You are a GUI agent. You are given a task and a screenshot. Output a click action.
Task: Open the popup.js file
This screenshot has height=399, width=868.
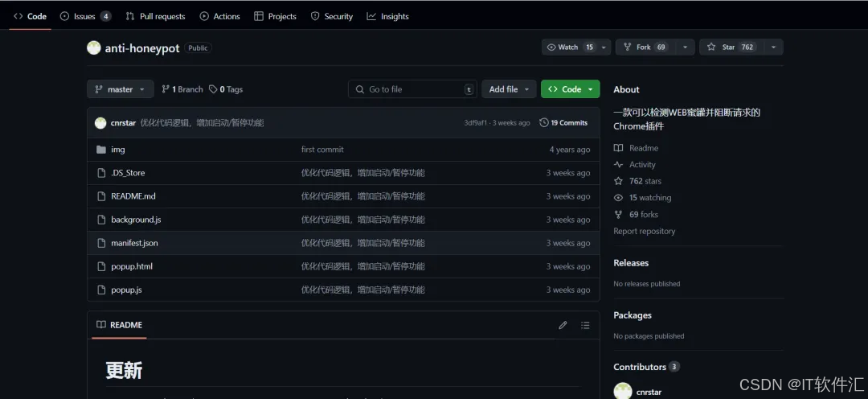(x=126, y=290)
